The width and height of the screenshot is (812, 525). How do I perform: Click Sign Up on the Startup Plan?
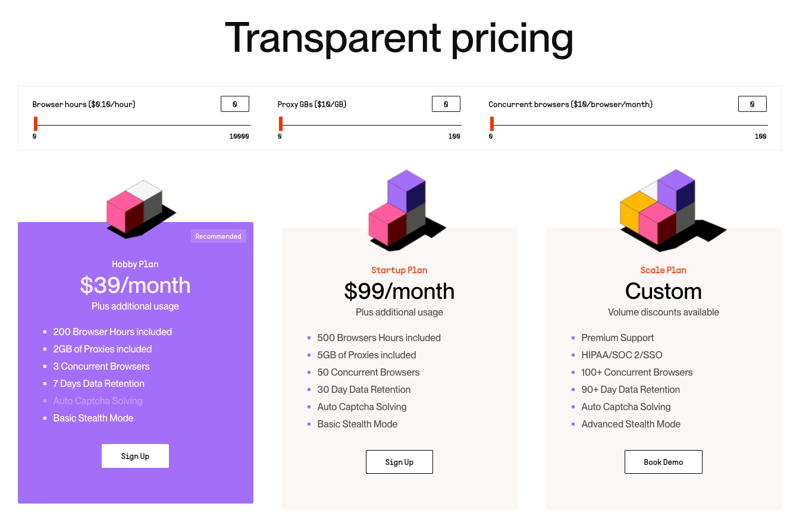pyautogui.click(x=399, y=461)
